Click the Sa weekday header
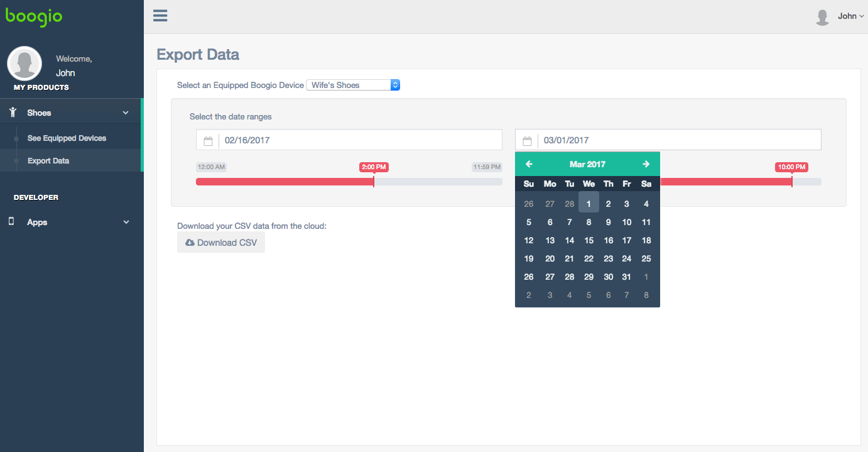The height and width of the screenshot is (452, 868). coord(646,184)
